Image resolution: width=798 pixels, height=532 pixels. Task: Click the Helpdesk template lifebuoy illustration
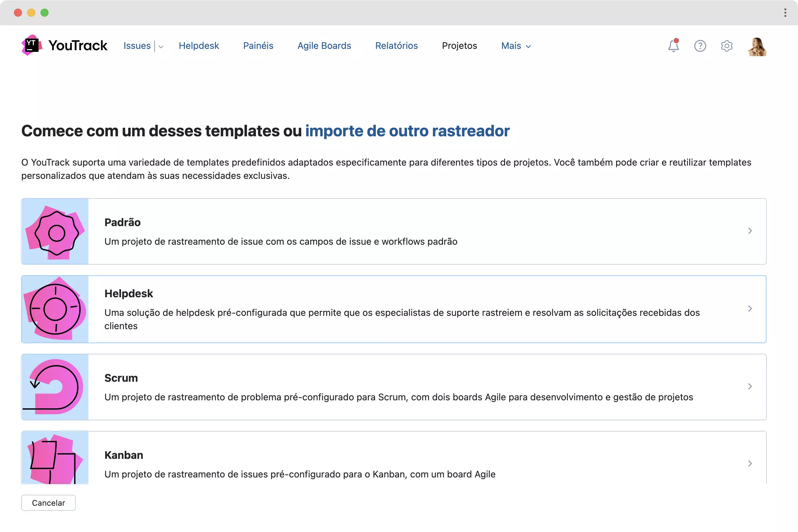[55, 309]
